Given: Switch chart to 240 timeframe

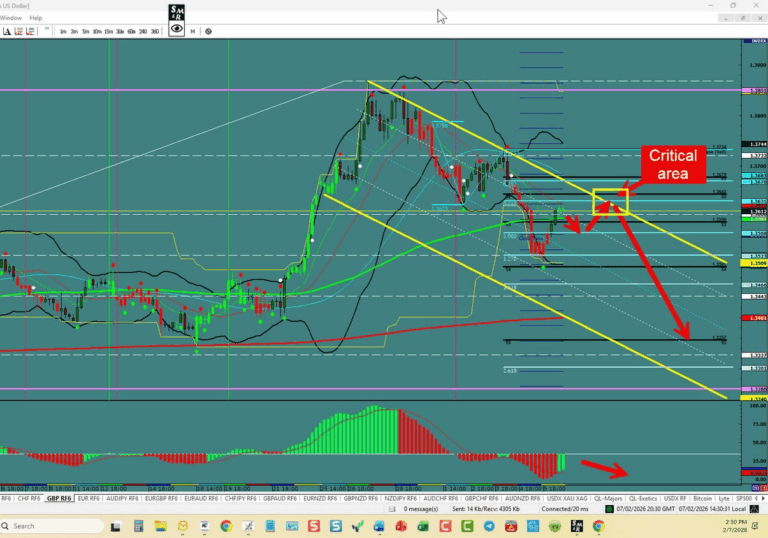Looking at the screenshot, I should [143, 31].
